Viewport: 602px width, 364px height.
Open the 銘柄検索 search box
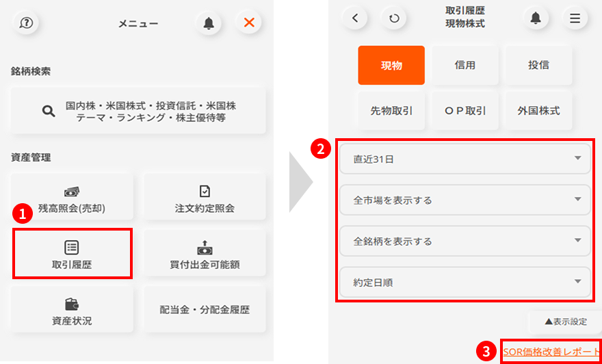pos(138,111)
